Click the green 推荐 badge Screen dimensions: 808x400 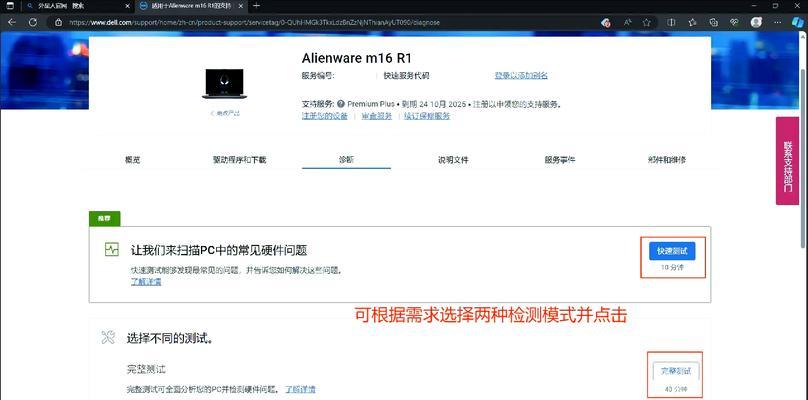click(105, 219)
